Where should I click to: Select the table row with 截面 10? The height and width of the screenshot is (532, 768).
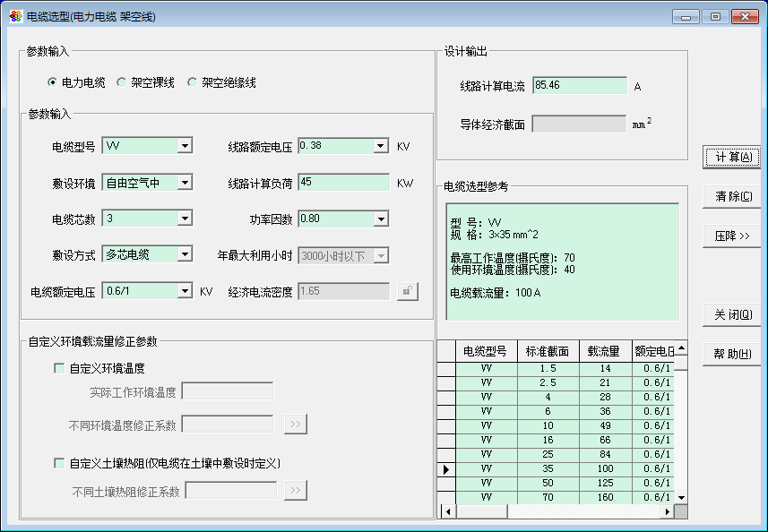coord(556,425)
